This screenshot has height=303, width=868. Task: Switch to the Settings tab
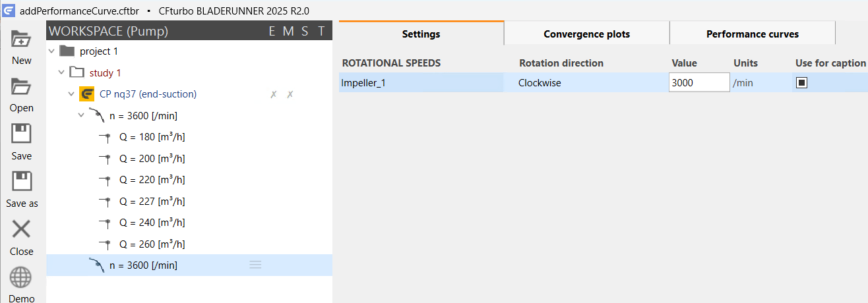(421, 34)
